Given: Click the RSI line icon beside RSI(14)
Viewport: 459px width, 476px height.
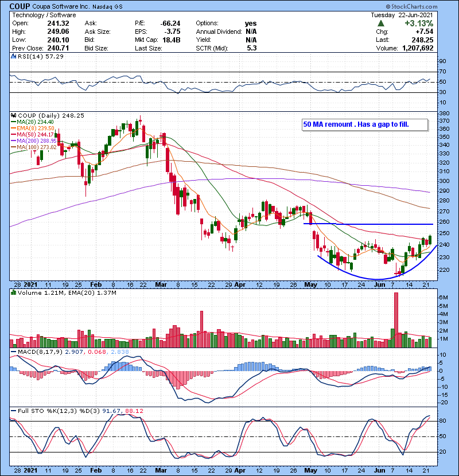Looking at the screenshot, I should pos(13,56).
